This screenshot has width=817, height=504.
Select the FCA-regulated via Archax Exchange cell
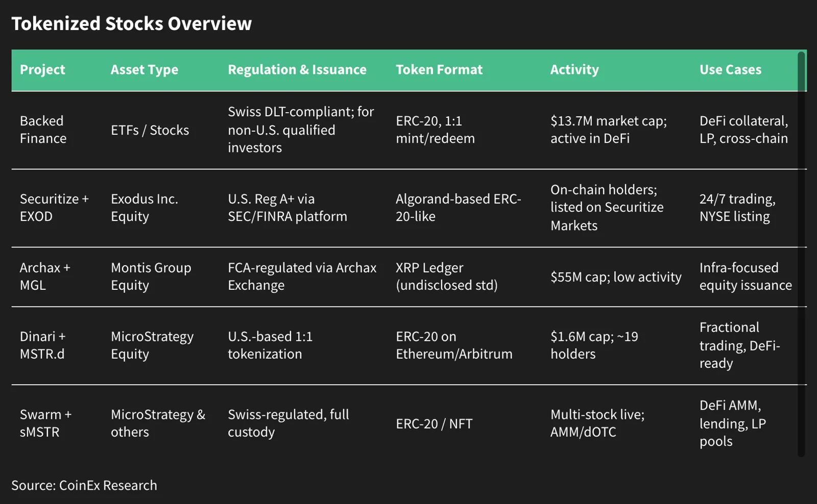tap(302, 276)
